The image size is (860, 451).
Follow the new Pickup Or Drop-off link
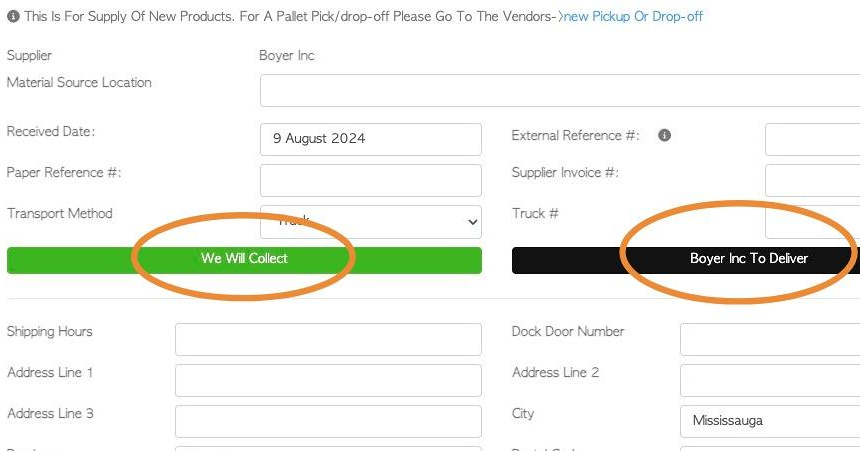[x=633, y=16]
